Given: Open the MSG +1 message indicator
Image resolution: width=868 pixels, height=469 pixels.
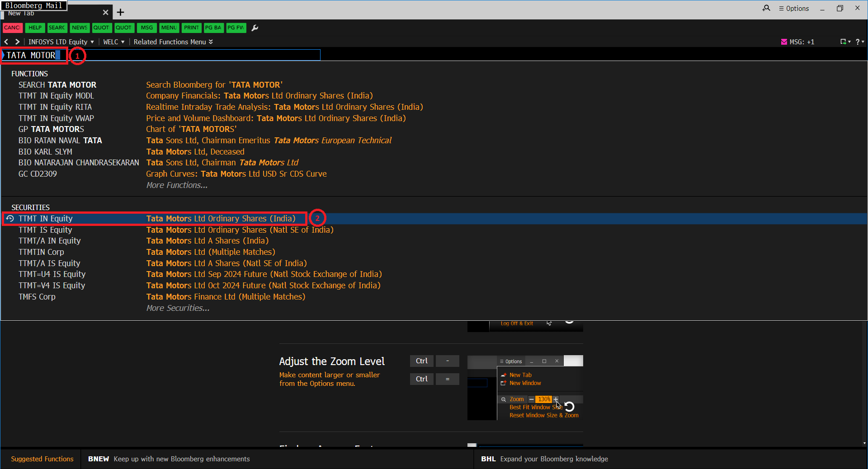Looking at the screenshot, I should 798,42.
